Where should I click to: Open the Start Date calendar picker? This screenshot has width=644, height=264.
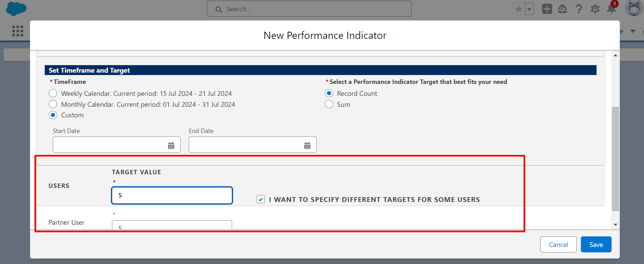click(171, 146)
